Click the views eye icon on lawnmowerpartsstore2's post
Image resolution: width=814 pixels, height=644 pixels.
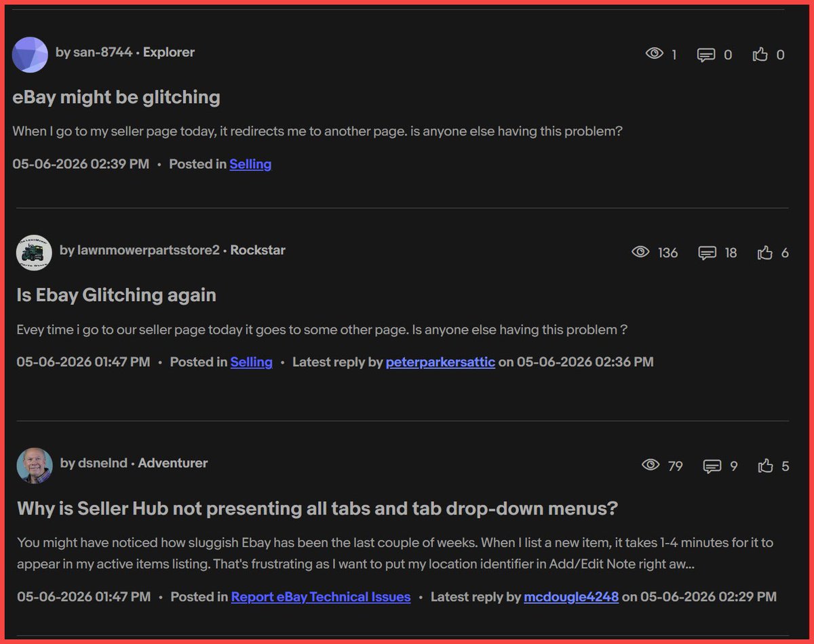[640, 252]
